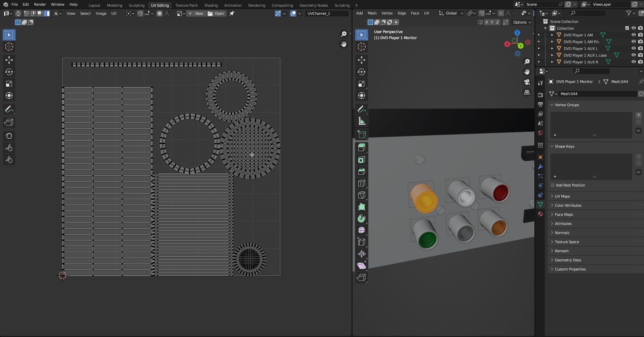Click the pin image icon in UV editor
This screenshot has height=337, width=644.
click(232, 13)
